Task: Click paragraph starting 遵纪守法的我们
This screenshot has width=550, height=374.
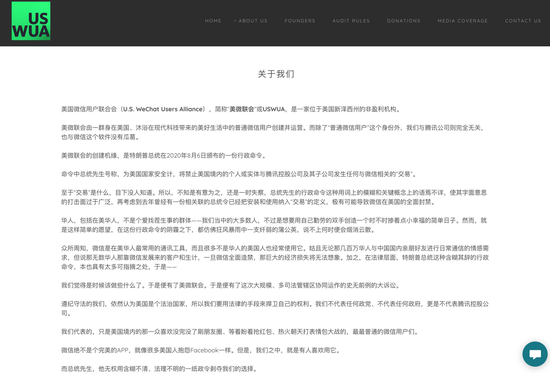Action: point(275,308)
